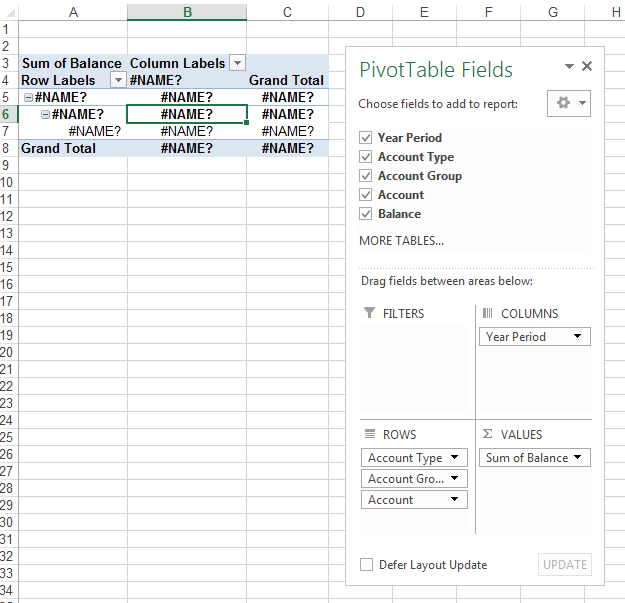The width and height of the screenshot is (625, 603).
Task: Uncheck the Year Period field
Action: click(x=366, y=138)
